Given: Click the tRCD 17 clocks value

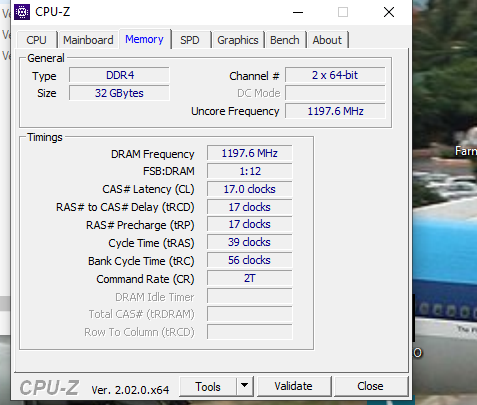Looking at the screenshot, I should click(x=250, y=207).
